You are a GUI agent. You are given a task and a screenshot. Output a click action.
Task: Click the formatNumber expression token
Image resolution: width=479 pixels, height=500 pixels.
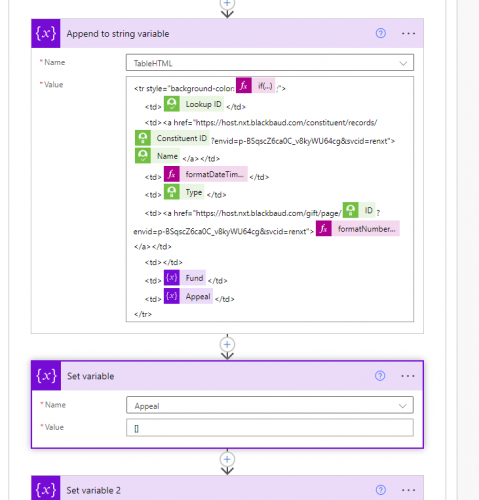click(x=358, y=229)
